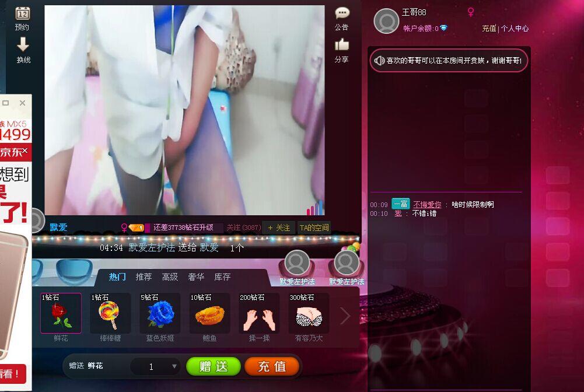The width and height of the screenshot is (584, 392).
Task: Open the 公告 announcement bubble icon
Action: (x=342, y=13)
